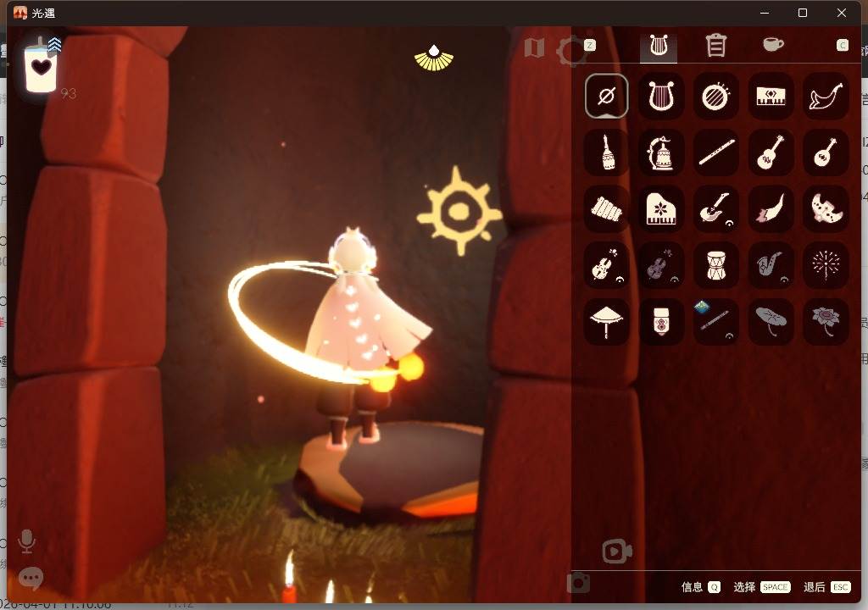Toggle the microphone voice chat
Screen dimensions: 868x610
(26, 541)
